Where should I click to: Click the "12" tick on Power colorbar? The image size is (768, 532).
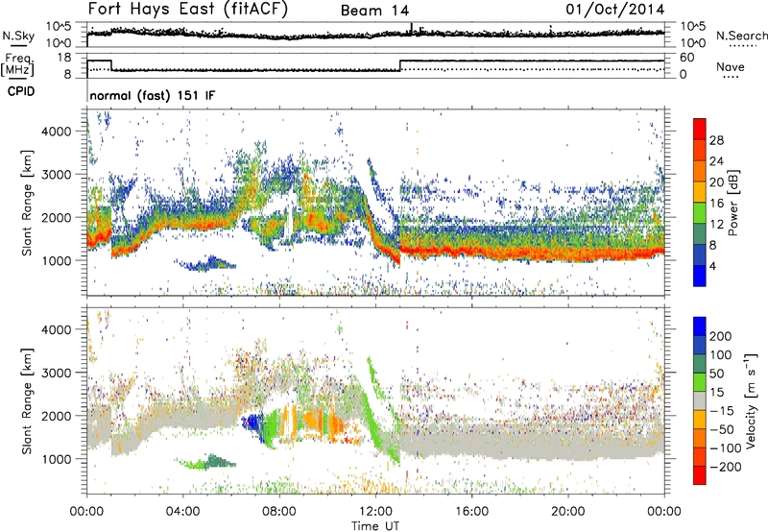(716, 225)
